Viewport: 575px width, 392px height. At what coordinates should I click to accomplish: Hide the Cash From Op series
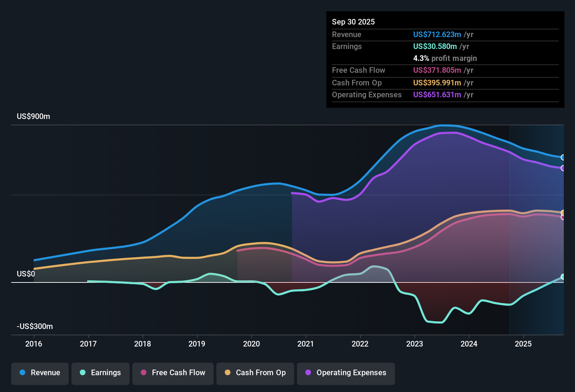coord(255,373)
